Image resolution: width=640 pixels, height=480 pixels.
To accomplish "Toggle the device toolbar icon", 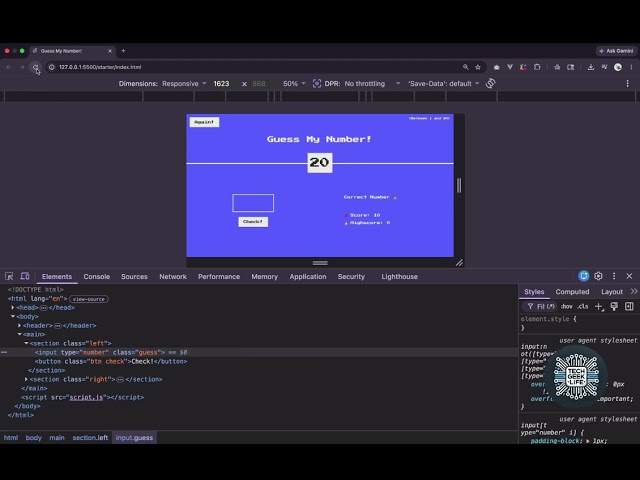I will pyautogui.click(x=25, y=276).
